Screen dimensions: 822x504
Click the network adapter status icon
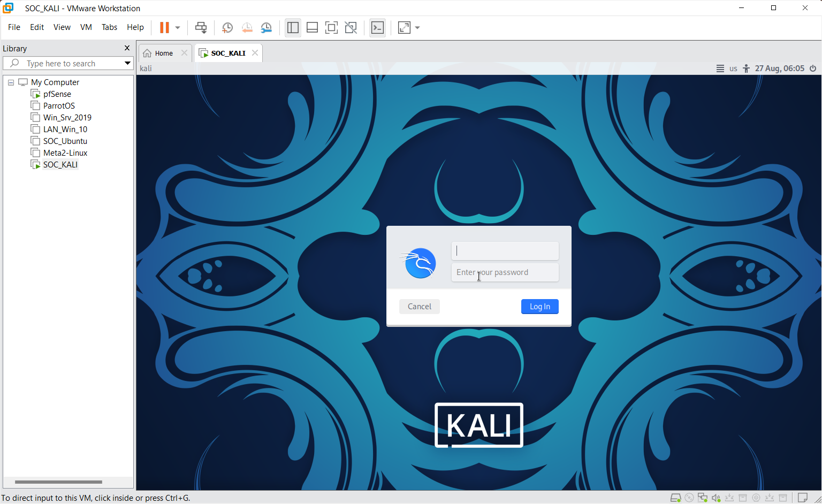[703, 498]
